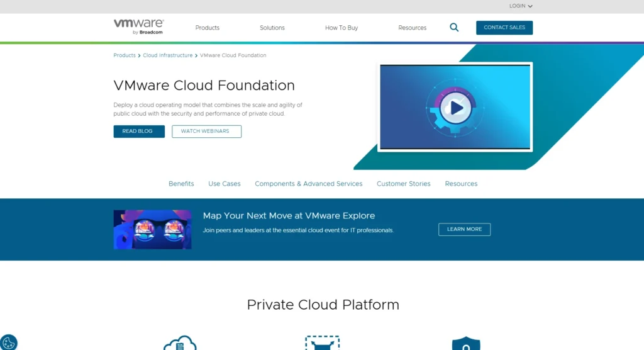
Task: Click Learn More on VMware Explore banner
Action: (464, 230)
